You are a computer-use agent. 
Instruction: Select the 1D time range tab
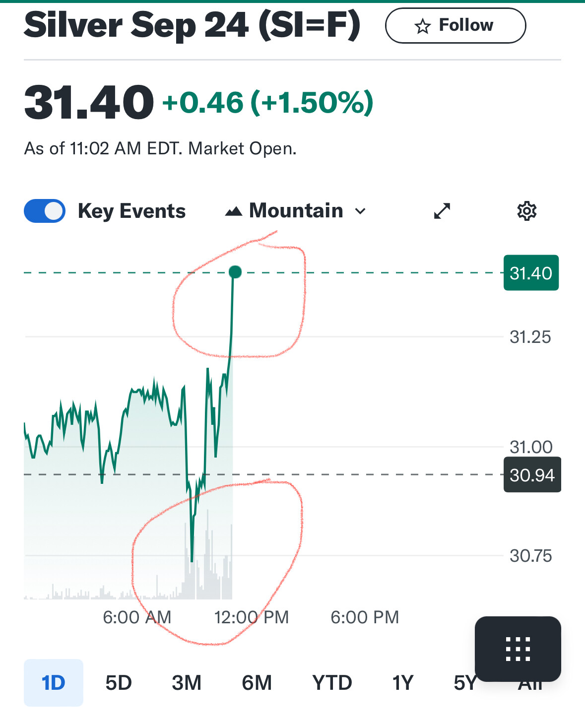click(x=54, y=683)
